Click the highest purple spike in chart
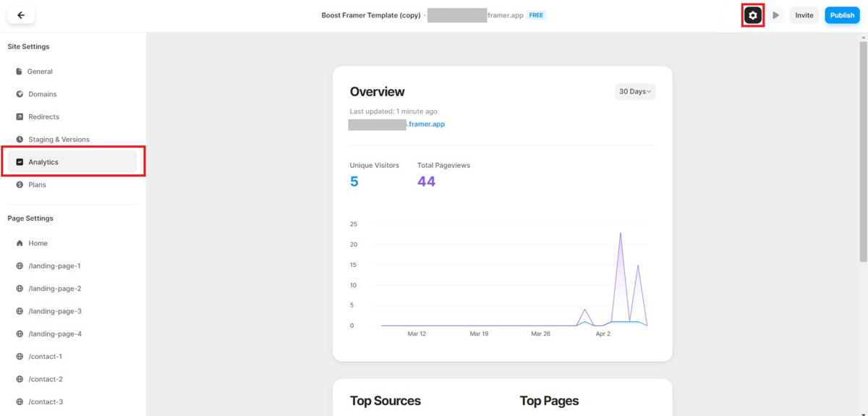Image resolution: width=868 pixels, height=416 pixels. (x=621, y=234)
